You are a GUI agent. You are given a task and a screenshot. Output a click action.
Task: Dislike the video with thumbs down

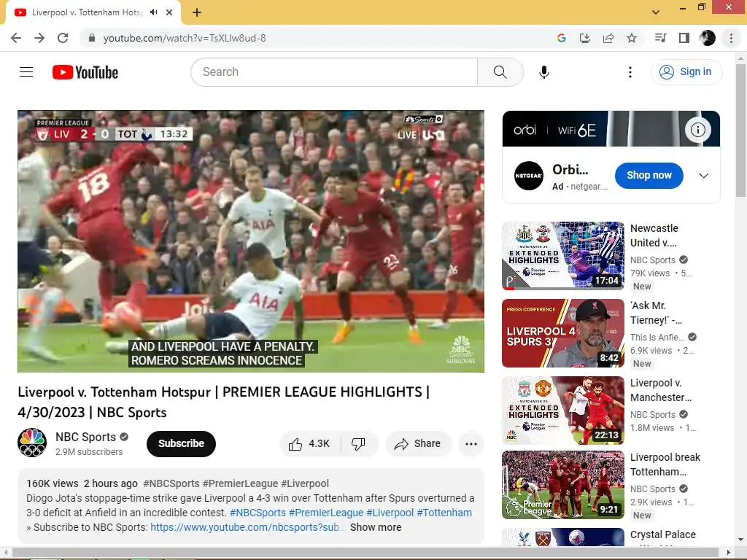pyautogui.click(x=358, y=444)
